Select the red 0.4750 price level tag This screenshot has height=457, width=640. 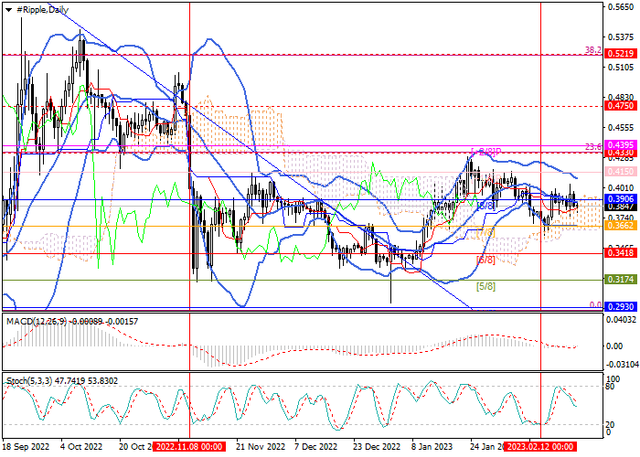coord(620,104)
